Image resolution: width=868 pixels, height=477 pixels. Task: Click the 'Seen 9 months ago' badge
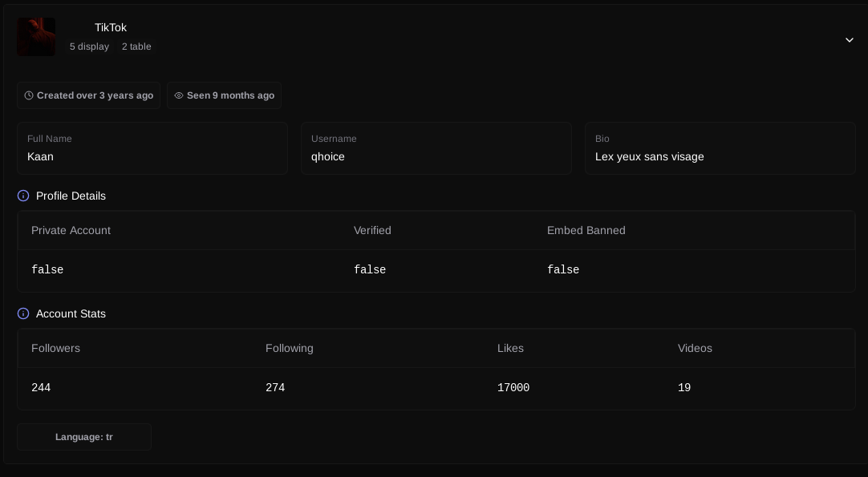click(x=225, y=95)
